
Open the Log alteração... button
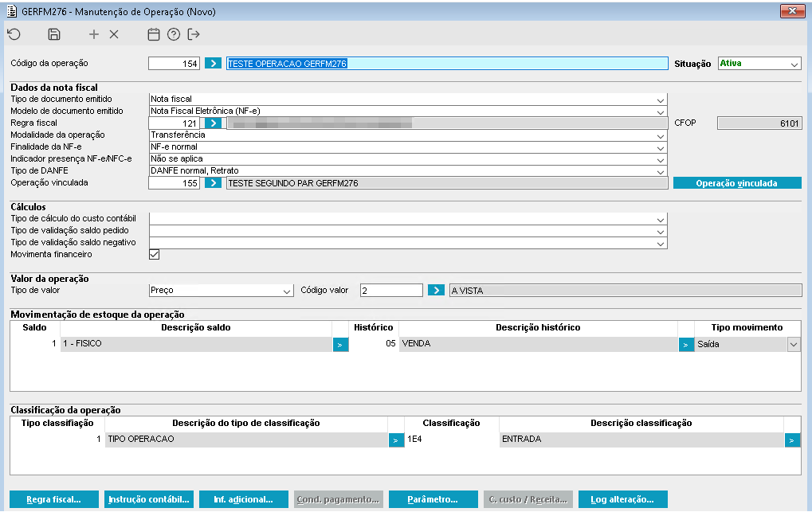[x=622, y=499]
